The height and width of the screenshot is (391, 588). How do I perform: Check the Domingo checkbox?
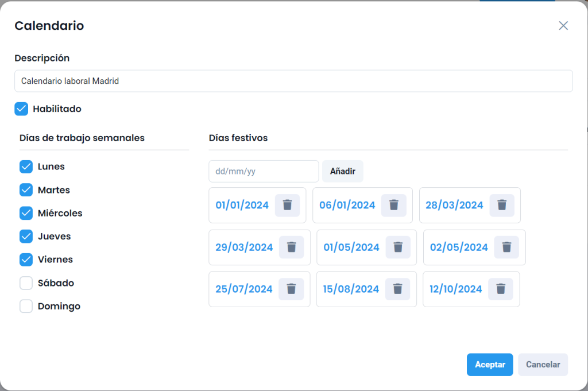click(x=26, y=306)
